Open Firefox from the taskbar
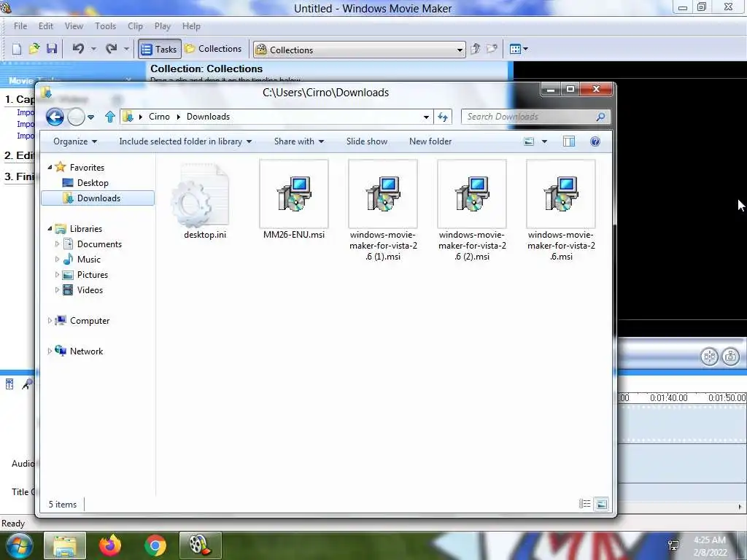This screenshot has width=747, height=560. click(109, 545)
